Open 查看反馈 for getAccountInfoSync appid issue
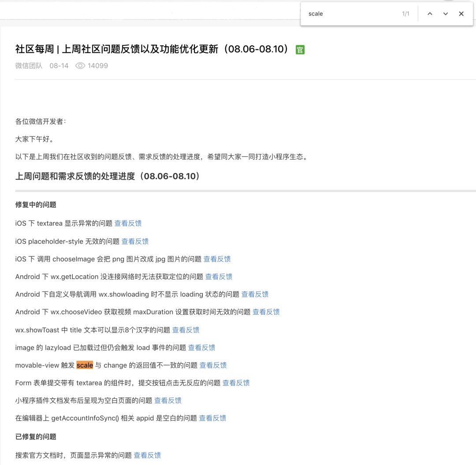The width and height of the screenshot is (476, 465). coord(212,418)
